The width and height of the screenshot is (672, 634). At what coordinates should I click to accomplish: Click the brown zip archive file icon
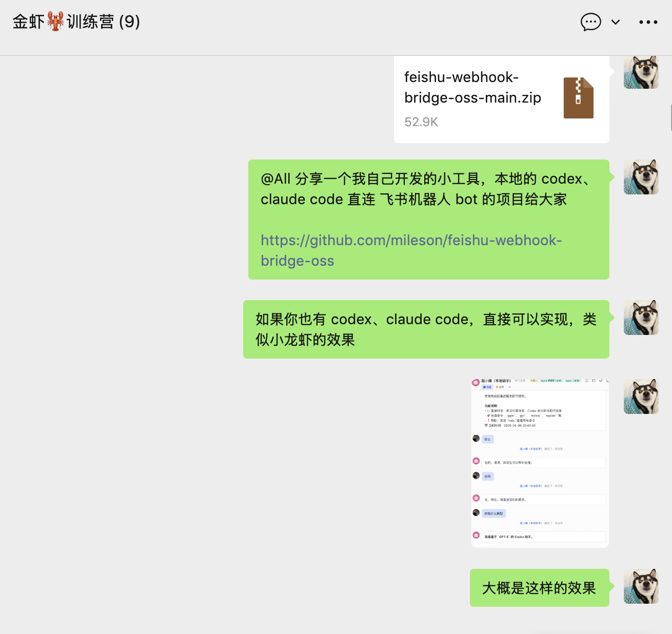tap(578, 98)
